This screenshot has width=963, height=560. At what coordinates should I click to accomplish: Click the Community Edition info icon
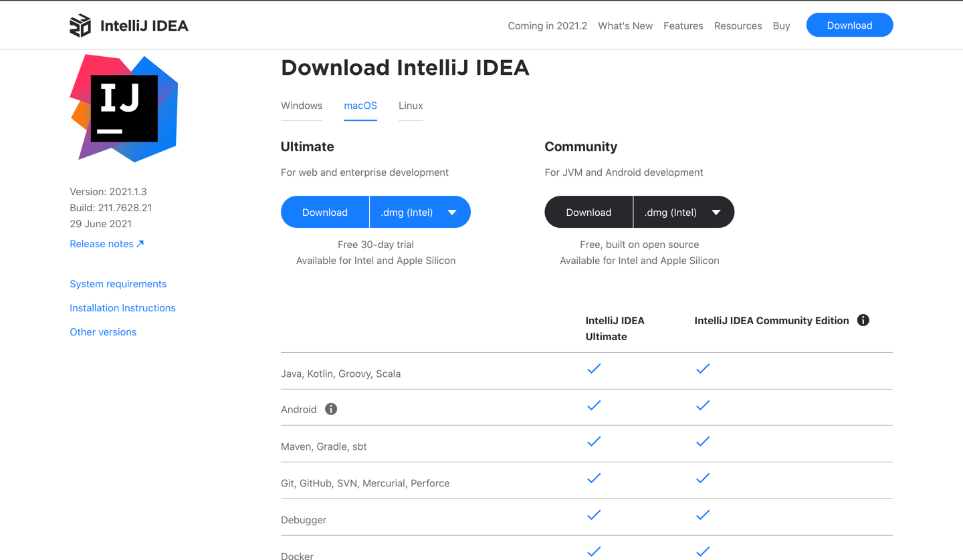click(x=863, y=320)
